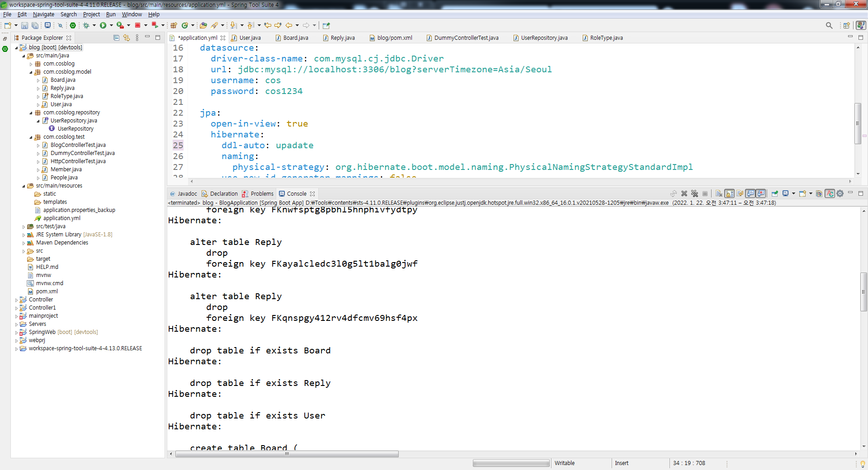Toggle Show Console on standard error change

pyautogui.click(x=761, y=193)
